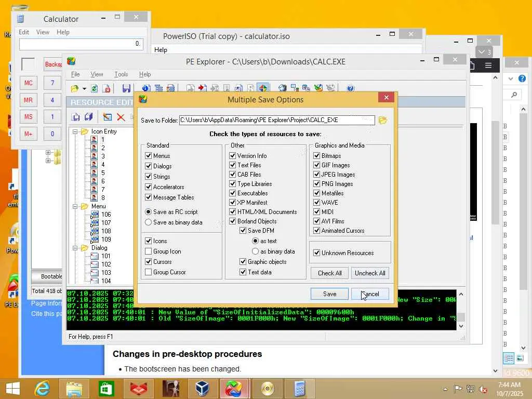Click the blue question mark Help toolbar icon
Screen dimensions: 532x399
pos(351,88)
